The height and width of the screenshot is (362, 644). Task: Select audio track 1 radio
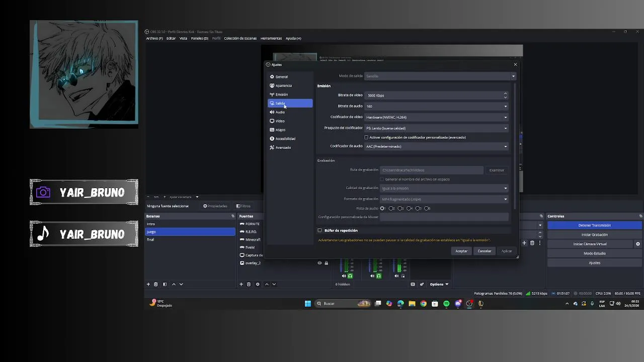point(382,208)
